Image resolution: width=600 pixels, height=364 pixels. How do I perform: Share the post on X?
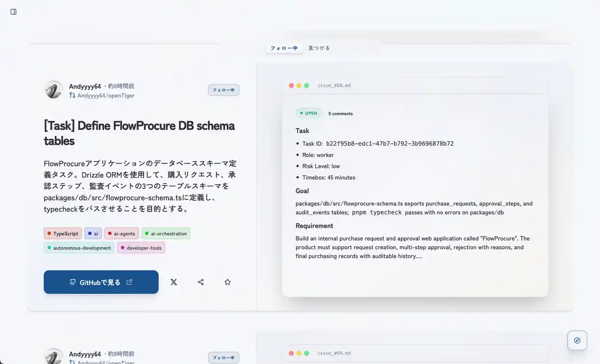tap(174, 282)
